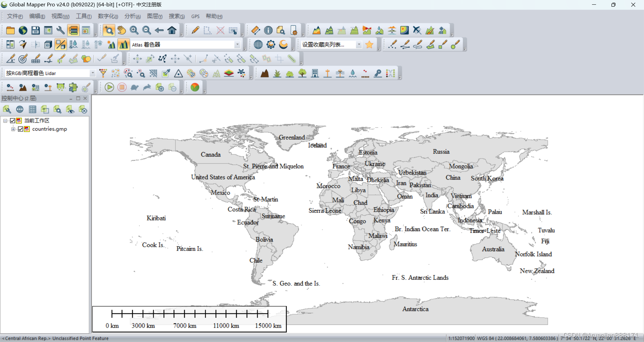
Task: Click the map distance scale bar
Action: click(190, 319)
